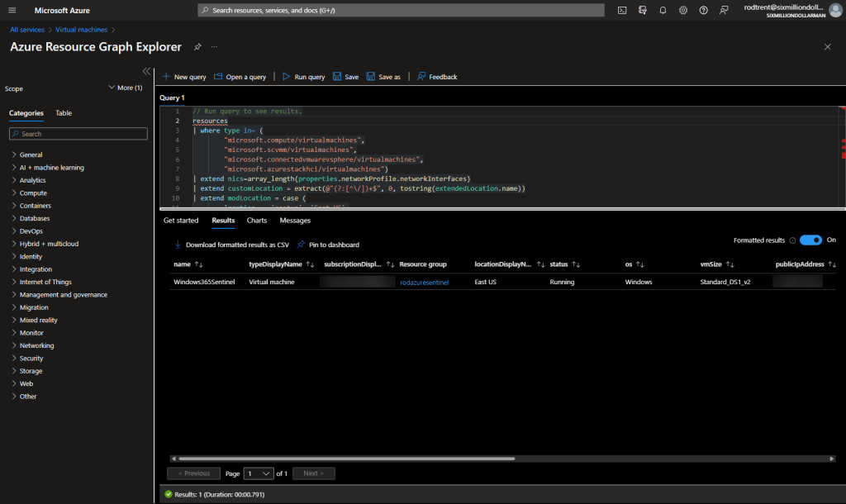Open Cloud Shell from top bar
Image resolution: width=846 pixels, height=504 pixels.
(622, 10)
